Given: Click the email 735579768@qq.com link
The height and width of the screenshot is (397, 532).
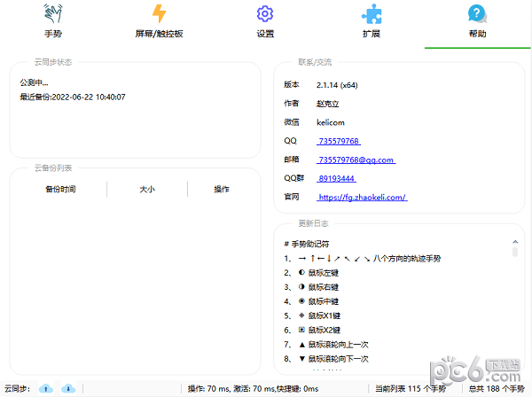Looking at the screenshot, I should click(x=356, y=160).
